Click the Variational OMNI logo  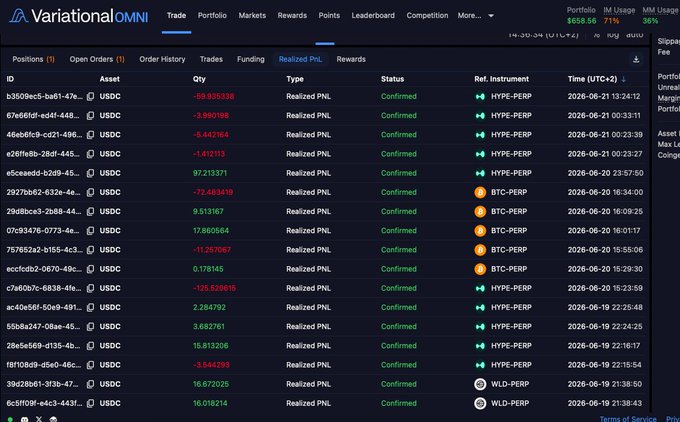point(78,16)
